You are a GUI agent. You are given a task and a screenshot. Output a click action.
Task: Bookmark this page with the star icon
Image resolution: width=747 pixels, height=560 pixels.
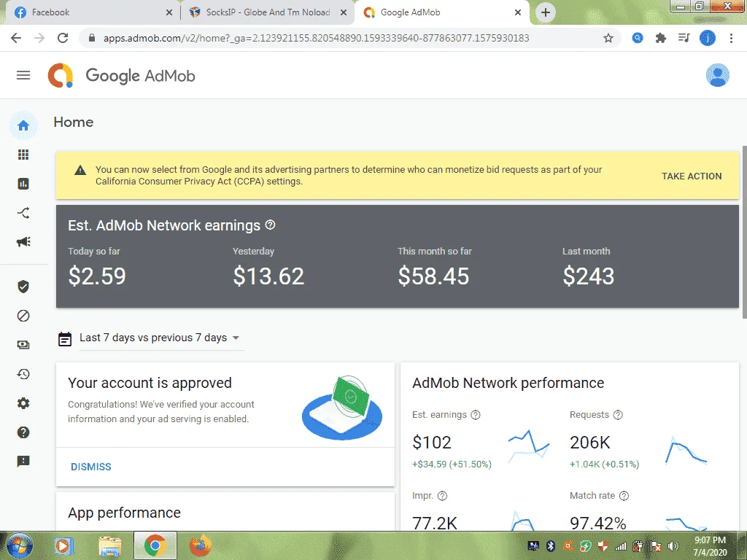(608, 38)
